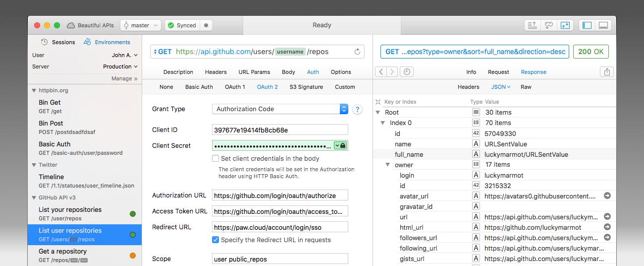
Task: Click the Manage » link
Action: coord(124,78)
